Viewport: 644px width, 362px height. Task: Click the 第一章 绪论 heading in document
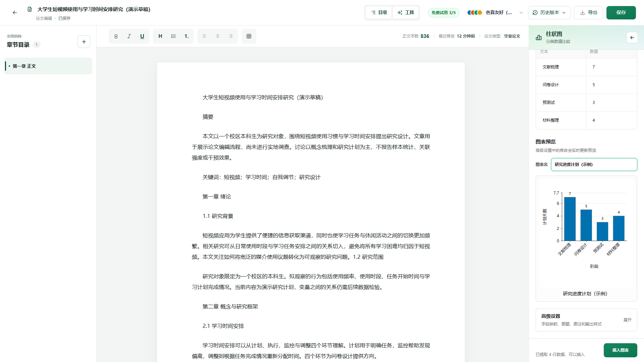pos(217,197)
